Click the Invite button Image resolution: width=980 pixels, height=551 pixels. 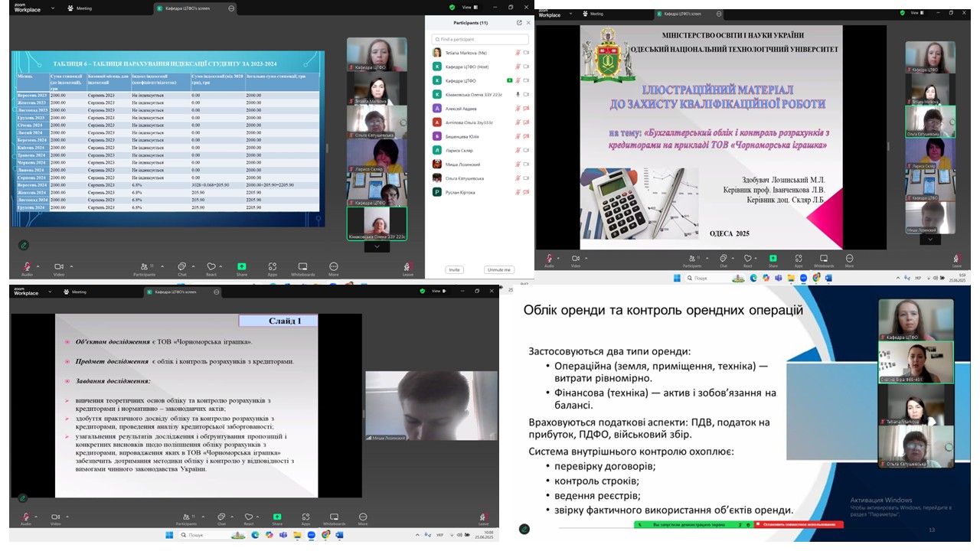(455, 269)
